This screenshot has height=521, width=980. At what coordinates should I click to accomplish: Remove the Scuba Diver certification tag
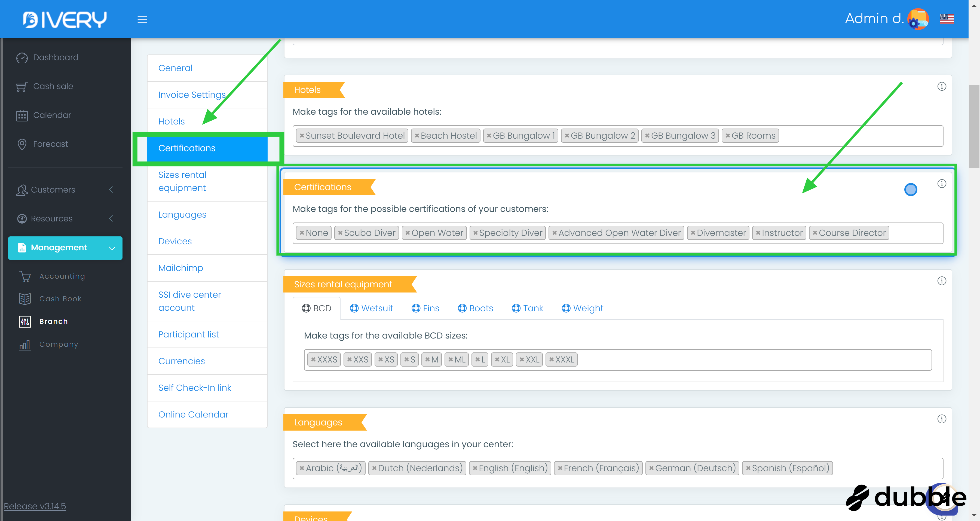pos(340,233)
